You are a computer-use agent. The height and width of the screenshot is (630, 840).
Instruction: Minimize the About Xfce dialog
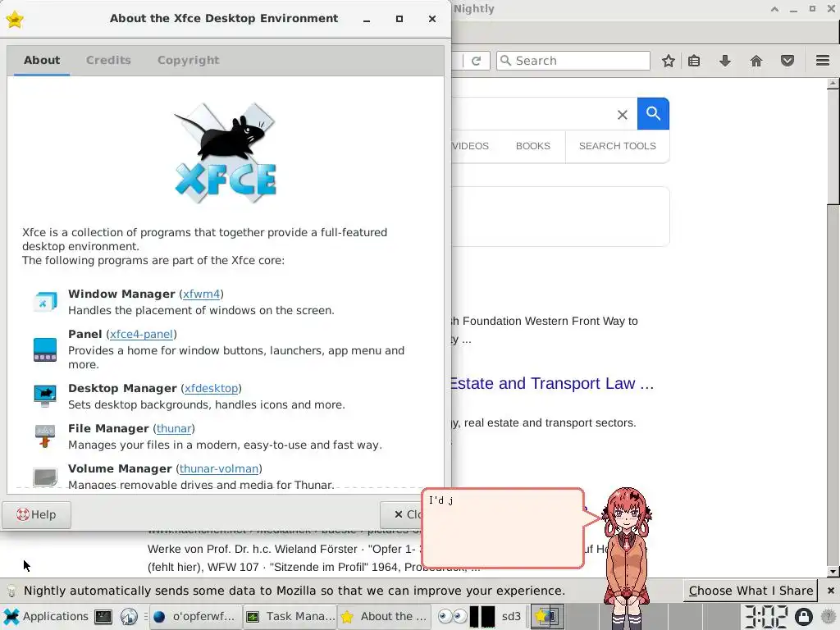pyautogui.click(x=367, y=20)
